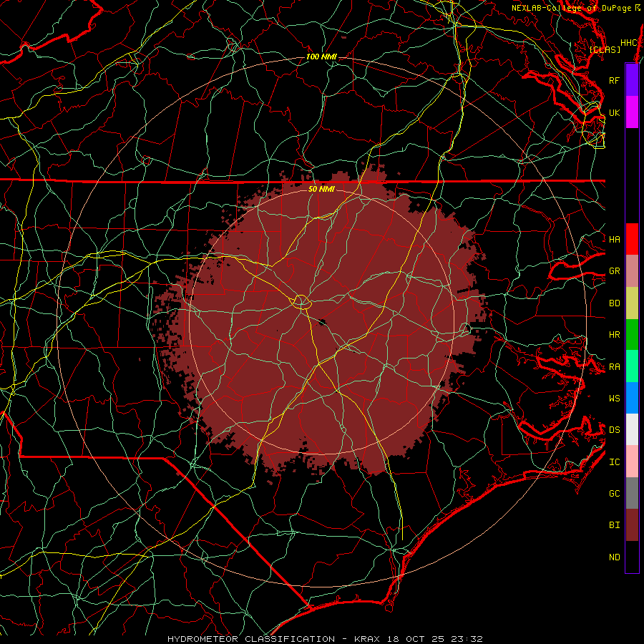Click the RA legend label

coord(614,367)
